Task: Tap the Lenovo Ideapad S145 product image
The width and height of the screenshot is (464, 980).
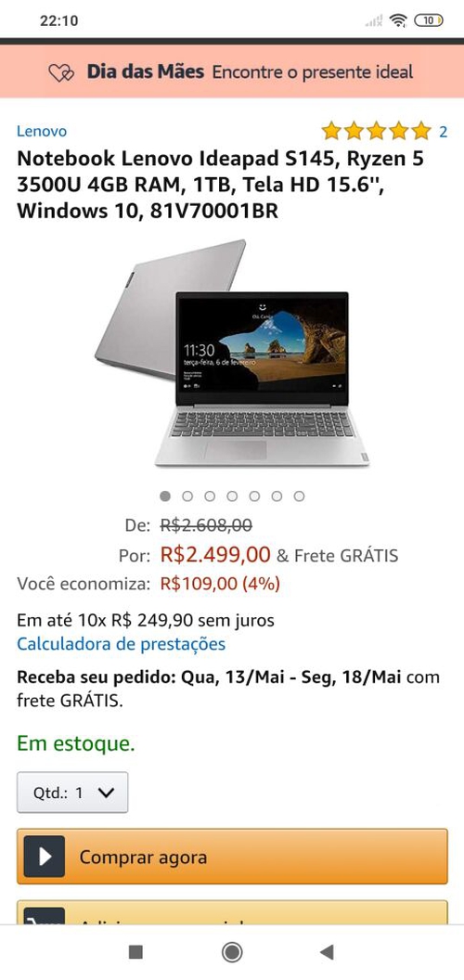Action: (232, 353)
